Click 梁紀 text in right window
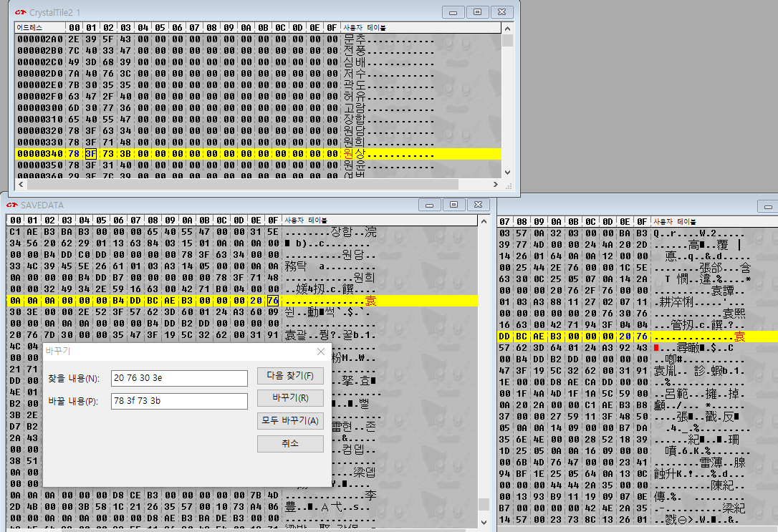Image resolution: width=778 pixels, height=532 pixels. 734,508
